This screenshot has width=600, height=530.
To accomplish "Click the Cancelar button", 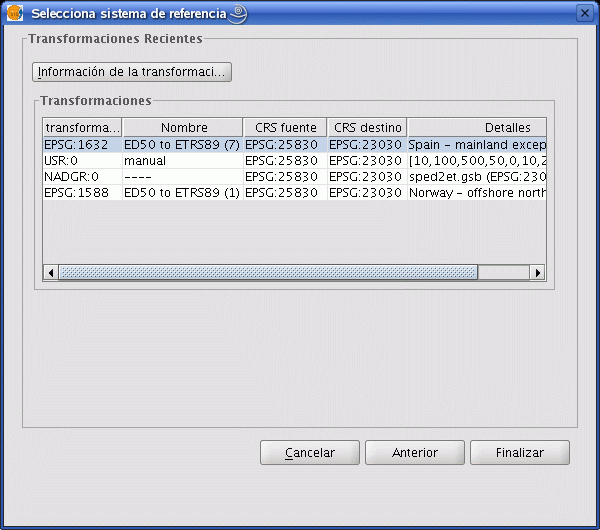I will 310,453.
